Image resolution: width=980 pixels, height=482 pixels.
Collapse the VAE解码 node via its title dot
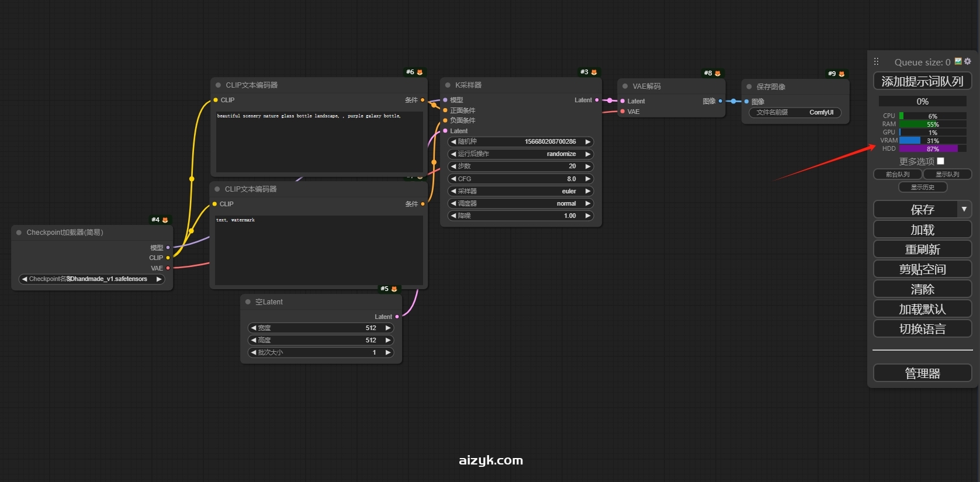[x=625, y=86]
